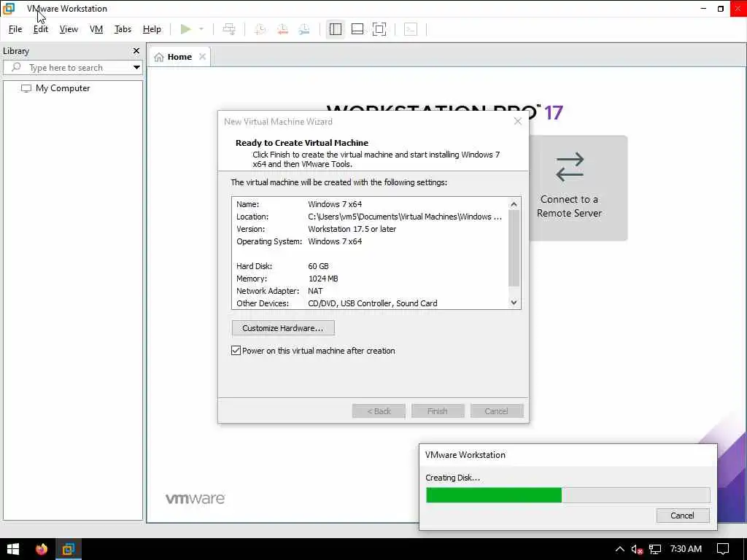The width and height of the screenshot is (747, 560).
Task: Open the snapshot manager wrench-clock icon
Action: pos(304,29)
